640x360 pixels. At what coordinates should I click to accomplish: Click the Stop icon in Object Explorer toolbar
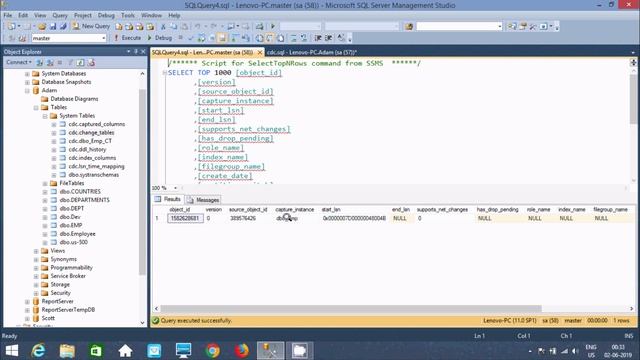(60, 62)
